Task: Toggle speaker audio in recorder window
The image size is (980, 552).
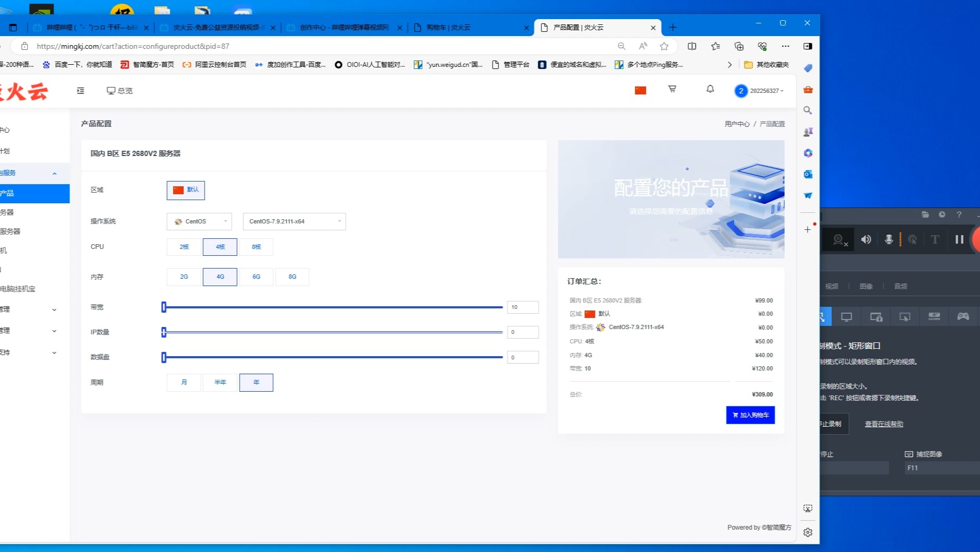Action: pyautogui.click(x=866, y=239)
